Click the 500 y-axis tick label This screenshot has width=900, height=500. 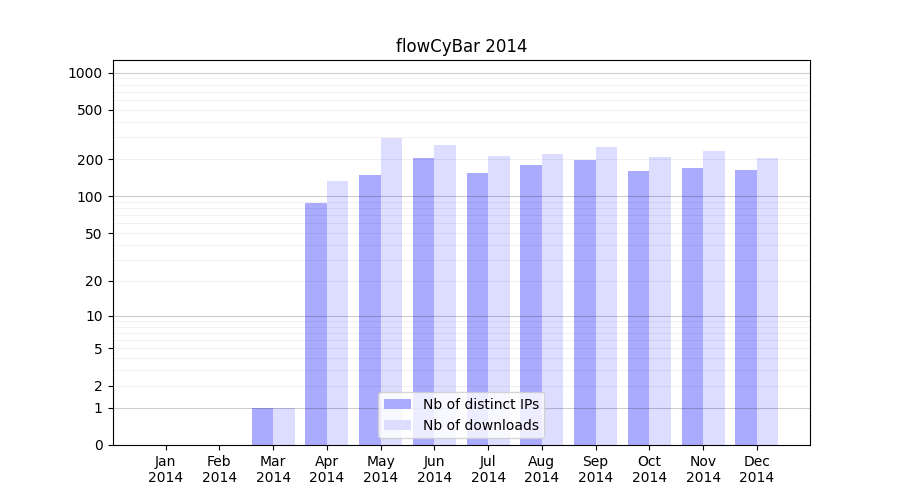tap(91, 110)
